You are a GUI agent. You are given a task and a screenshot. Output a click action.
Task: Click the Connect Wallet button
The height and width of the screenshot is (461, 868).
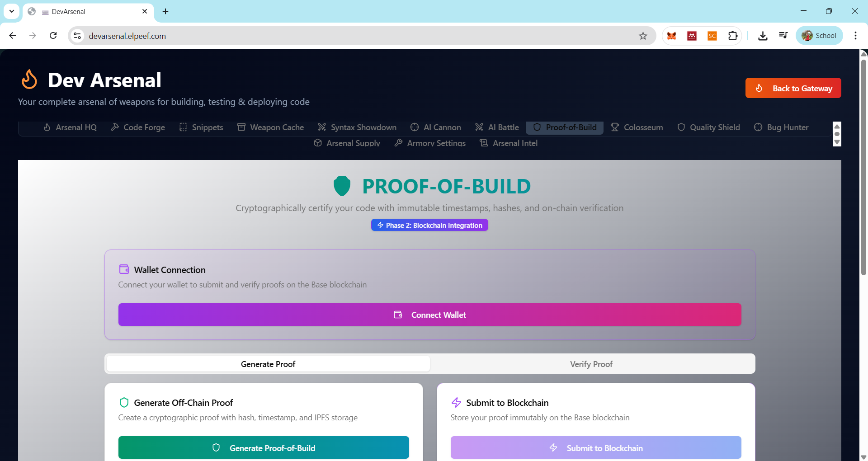pyautogui.click(x=429, y=315)
